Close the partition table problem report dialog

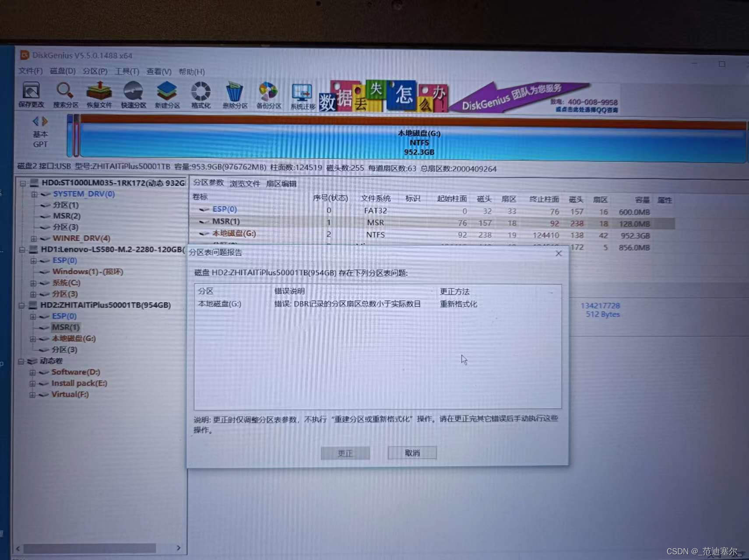pos(559,253)
